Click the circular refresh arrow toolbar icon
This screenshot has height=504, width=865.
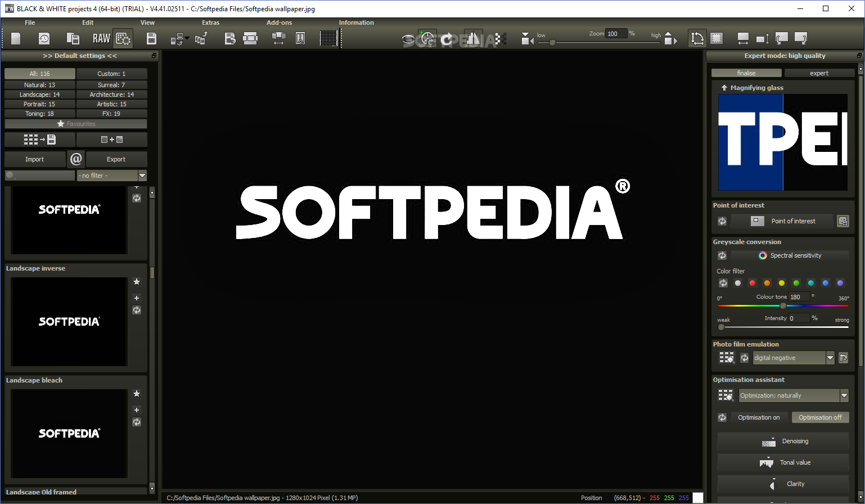click(x=447, y=39)
